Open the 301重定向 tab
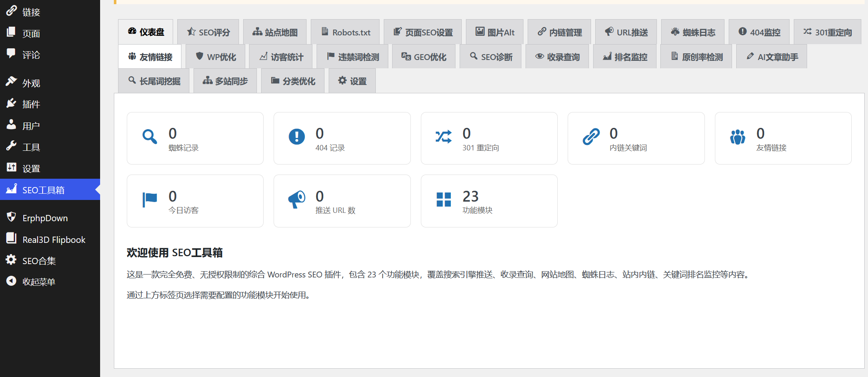 tap(828, 32)
